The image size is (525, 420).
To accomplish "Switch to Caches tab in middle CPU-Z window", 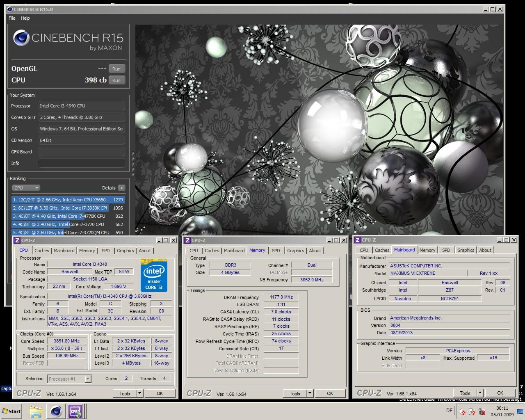I will [x=212, y=251].
